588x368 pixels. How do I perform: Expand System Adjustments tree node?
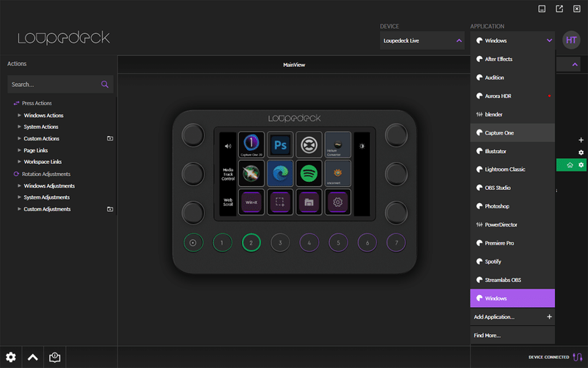click(19, 197)
